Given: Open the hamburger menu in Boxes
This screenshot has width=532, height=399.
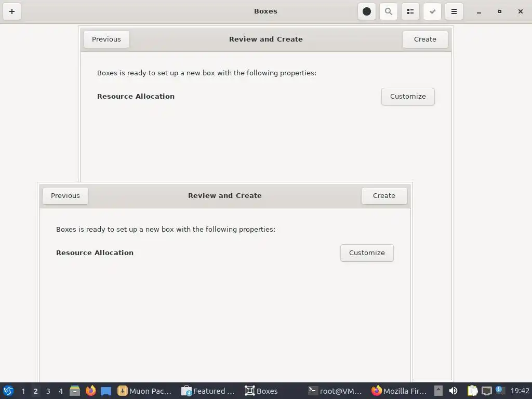Looking at the screenshot, I should click(x=454, y=11).
